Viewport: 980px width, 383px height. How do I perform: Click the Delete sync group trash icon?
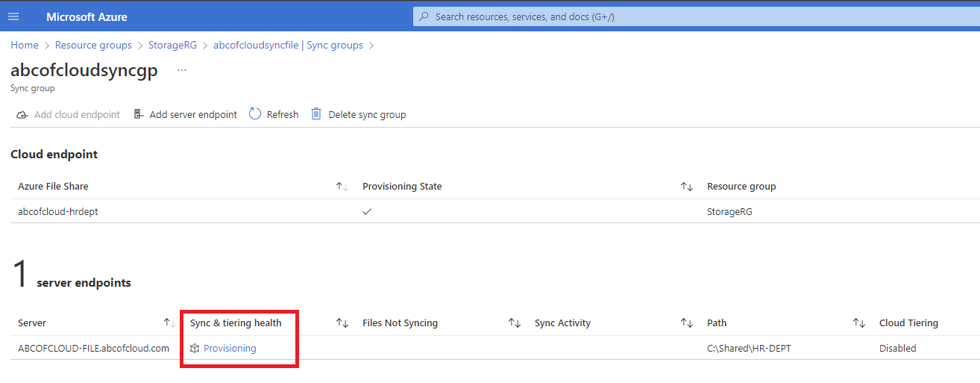316,114
